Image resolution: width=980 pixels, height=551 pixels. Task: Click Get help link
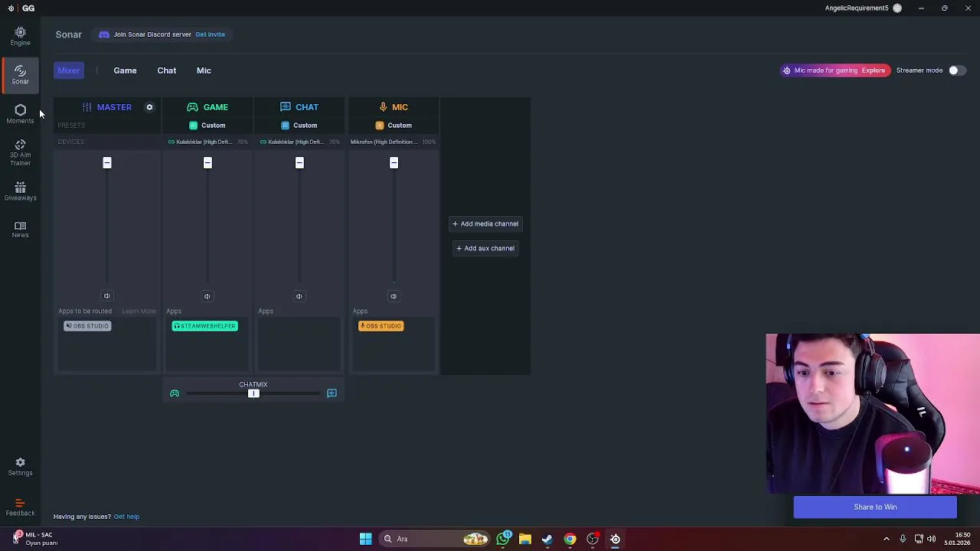pyautogui.click(x=126, y=517)
